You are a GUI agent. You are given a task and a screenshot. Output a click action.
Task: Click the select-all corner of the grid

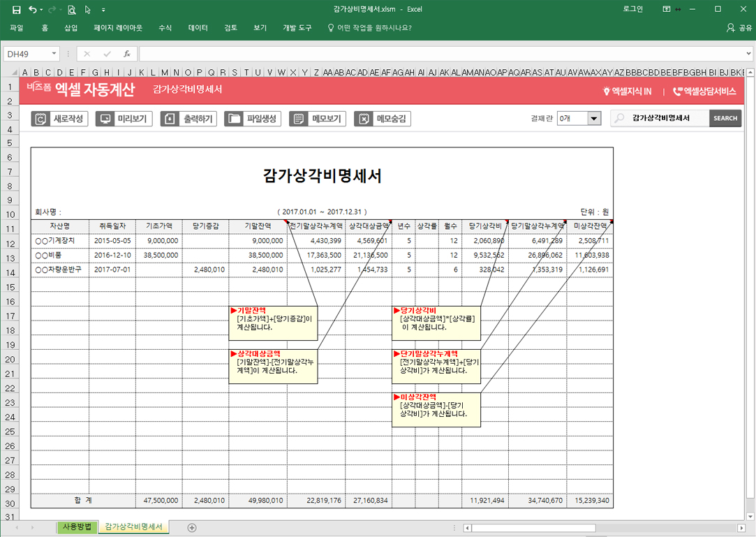click(x=10, y=72)
